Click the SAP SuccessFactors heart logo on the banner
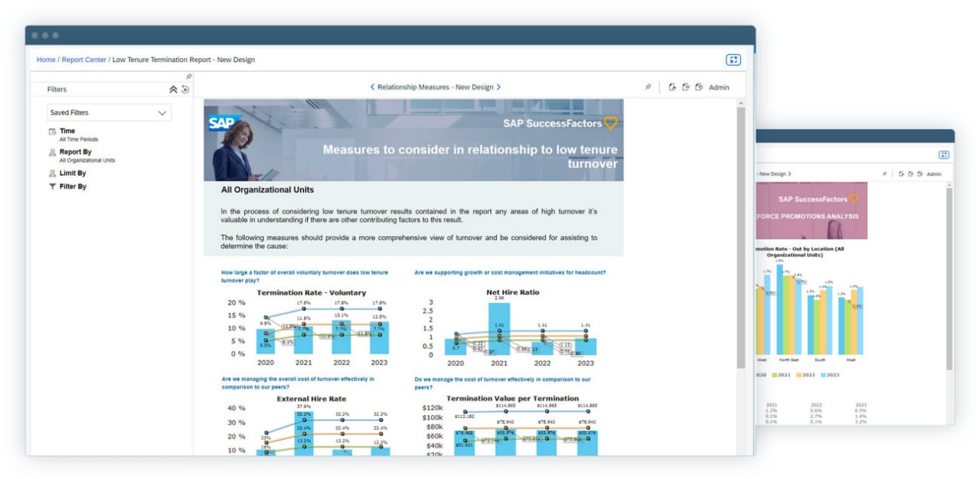This screenshot has width=980, height=479. tap(560, 123)
